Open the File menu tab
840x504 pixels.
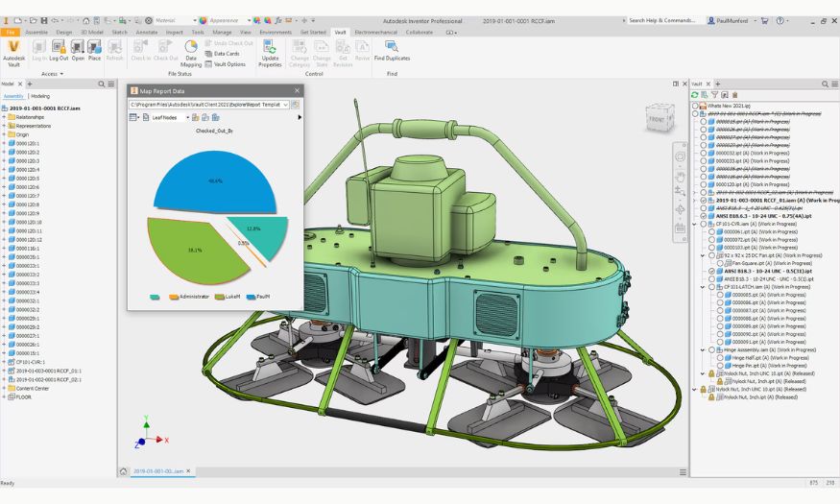(x=11, y=32)
